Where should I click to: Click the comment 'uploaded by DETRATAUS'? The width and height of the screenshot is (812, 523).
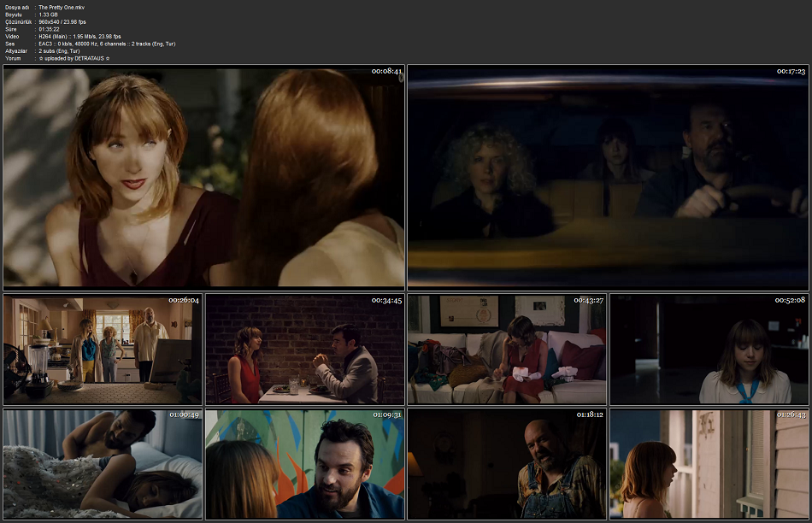click(x=74, y=58)
